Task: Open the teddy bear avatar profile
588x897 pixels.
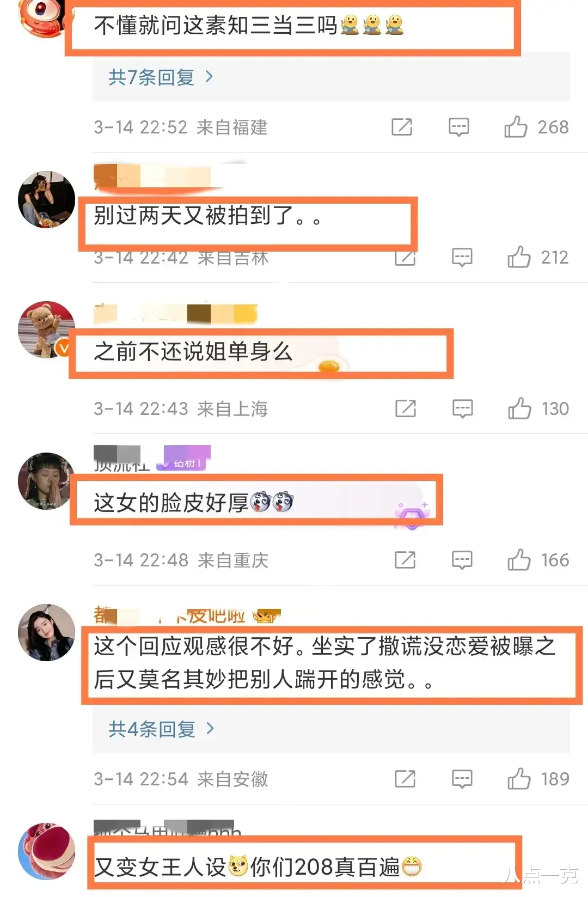Action: tap(46, 329)
